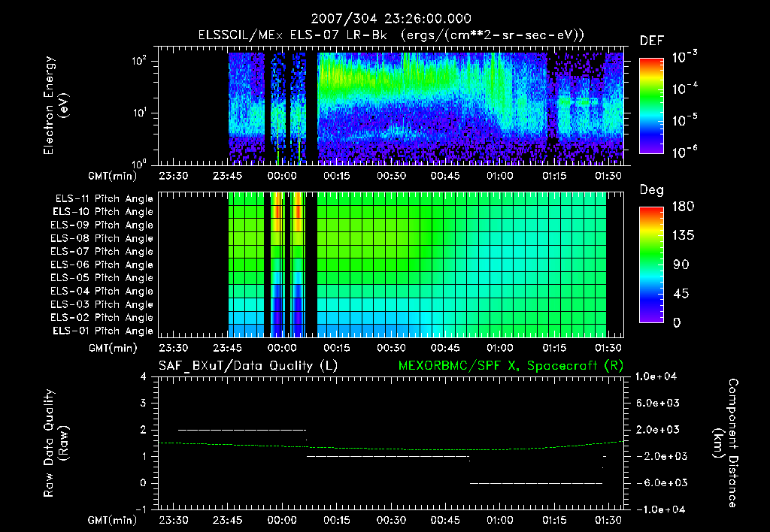Click the GMT(min) label under the spectrogram

tap(113, 176)
